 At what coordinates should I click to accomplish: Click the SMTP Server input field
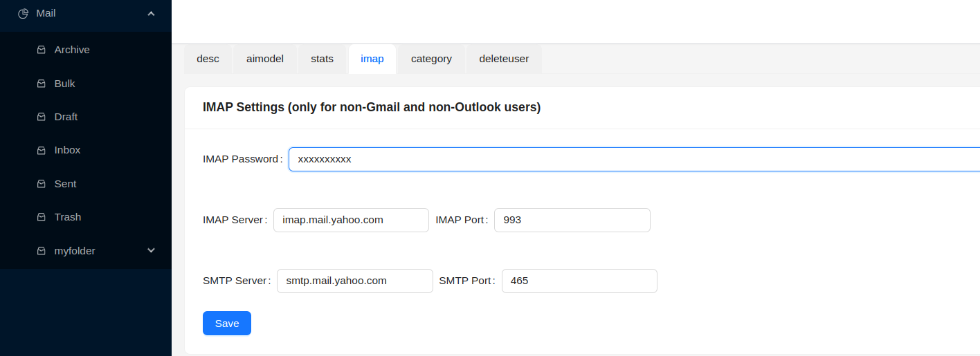[355, 281]
